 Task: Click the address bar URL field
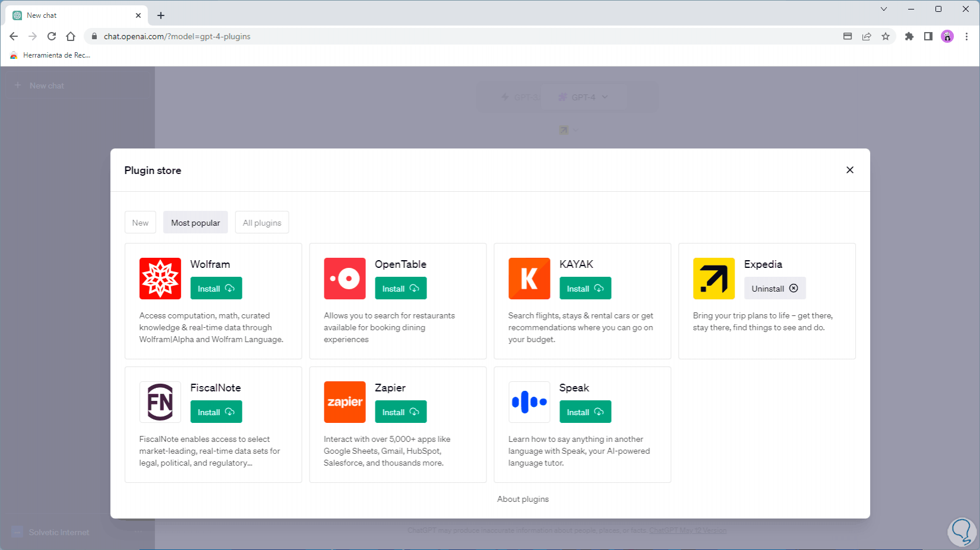point(463,36)
